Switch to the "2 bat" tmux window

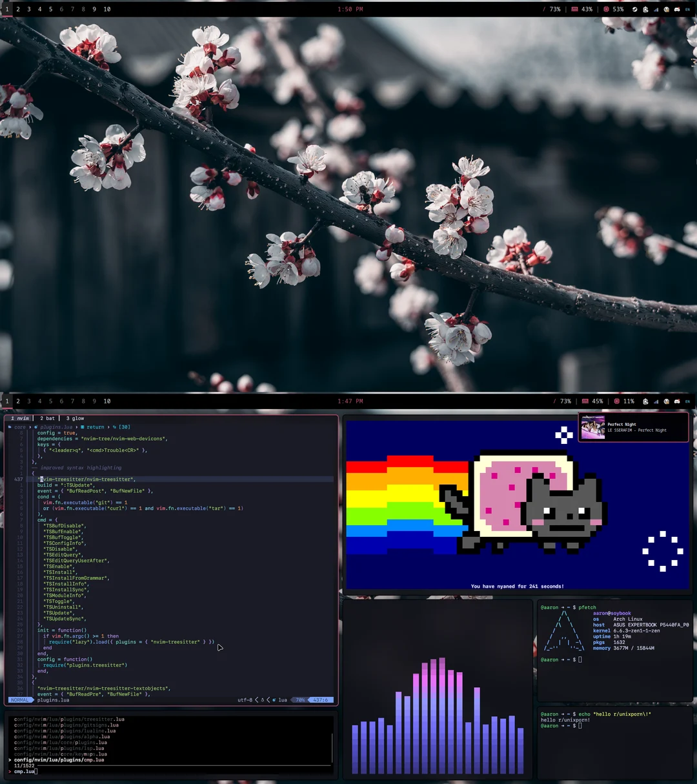point(46,418)
